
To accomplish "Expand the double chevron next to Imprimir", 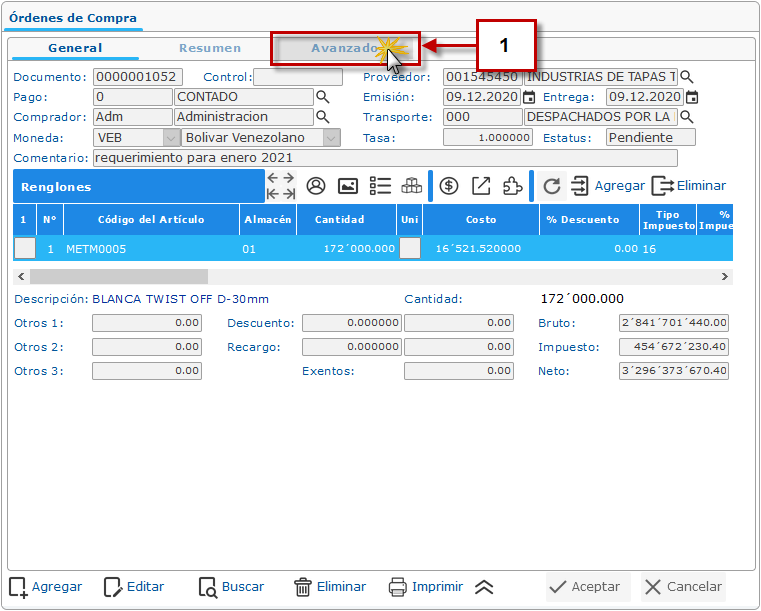I will 484,587.
